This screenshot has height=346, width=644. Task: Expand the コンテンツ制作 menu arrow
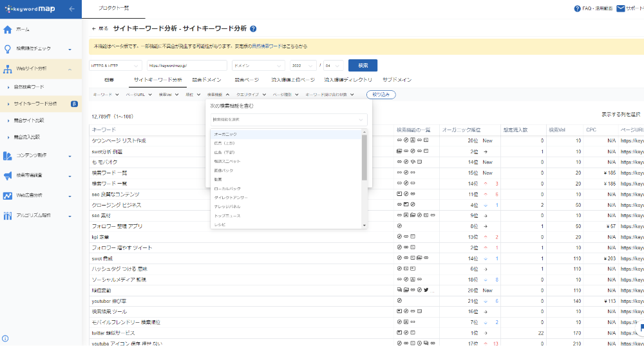click(70, 156)
